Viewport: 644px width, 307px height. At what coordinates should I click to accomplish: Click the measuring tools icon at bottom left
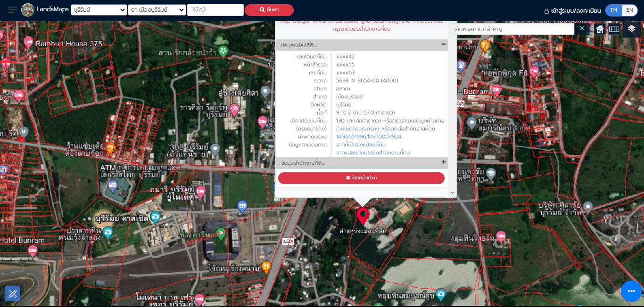[x=13, y=294]
